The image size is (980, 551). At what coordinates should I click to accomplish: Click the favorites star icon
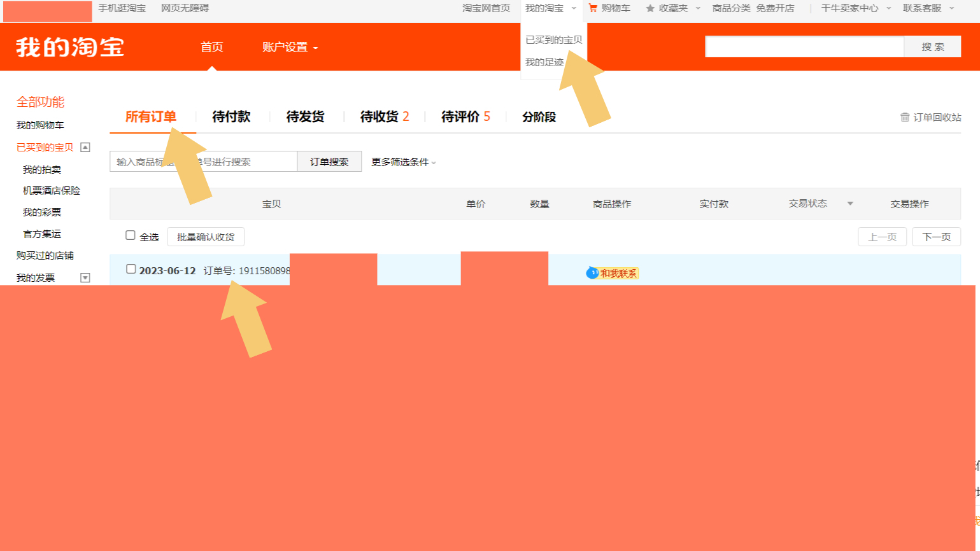click(x=650, y=8)
